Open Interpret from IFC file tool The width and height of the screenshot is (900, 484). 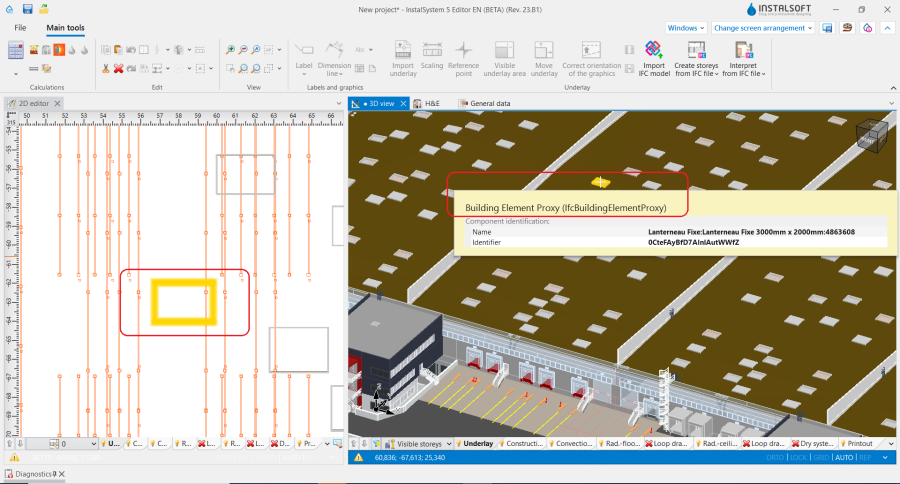tap(743, 59)
